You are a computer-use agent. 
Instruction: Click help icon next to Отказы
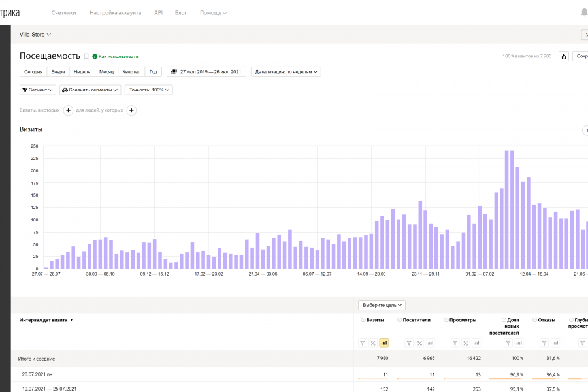535,320
